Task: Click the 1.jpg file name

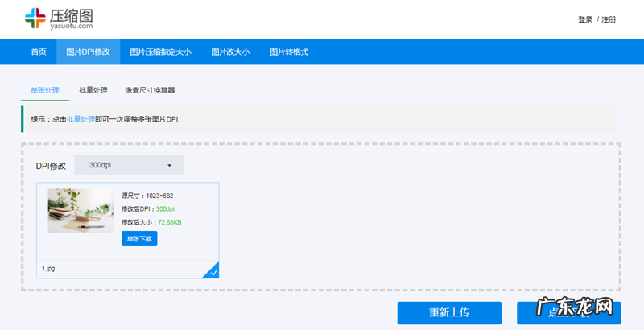Action: click(48, 269)
